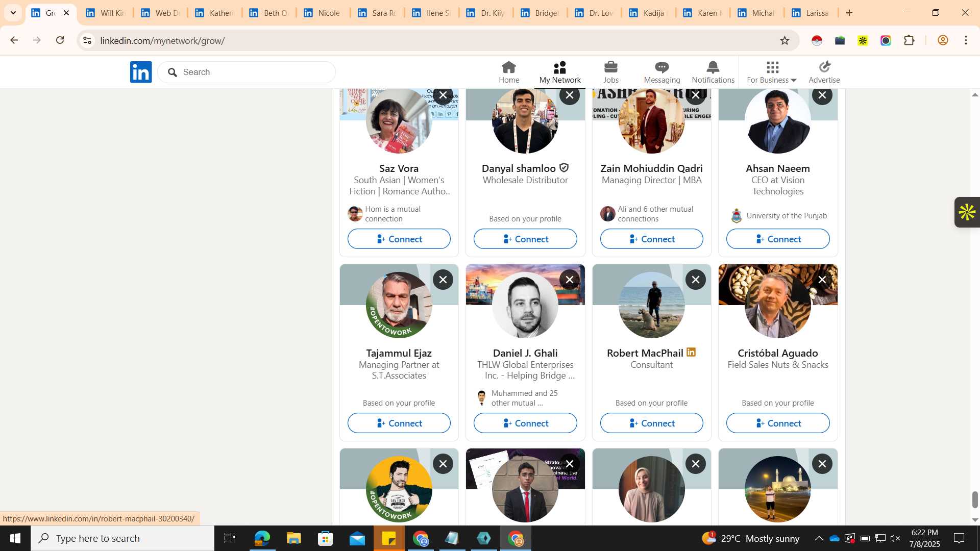Open Mail app from taskbar

click(357, 538)
